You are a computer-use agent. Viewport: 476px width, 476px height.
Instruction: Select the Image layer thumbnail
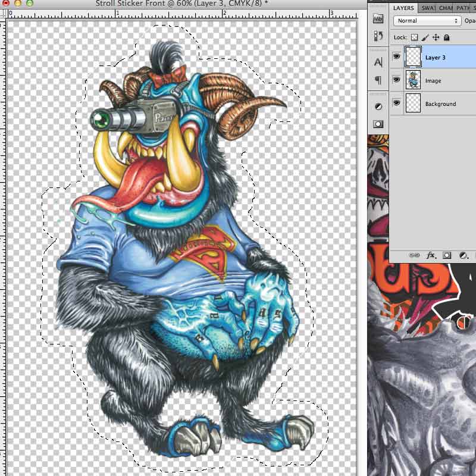click(413, 80)
